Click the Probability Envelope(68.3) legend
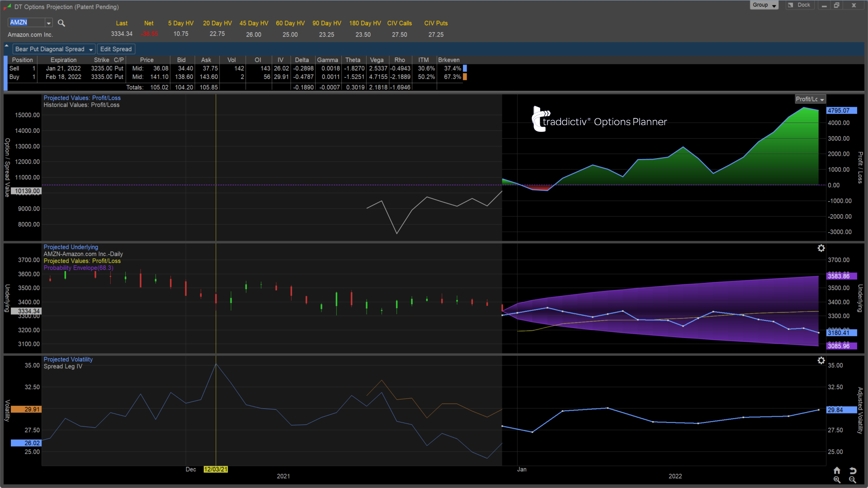 click(x=78, y=268)
